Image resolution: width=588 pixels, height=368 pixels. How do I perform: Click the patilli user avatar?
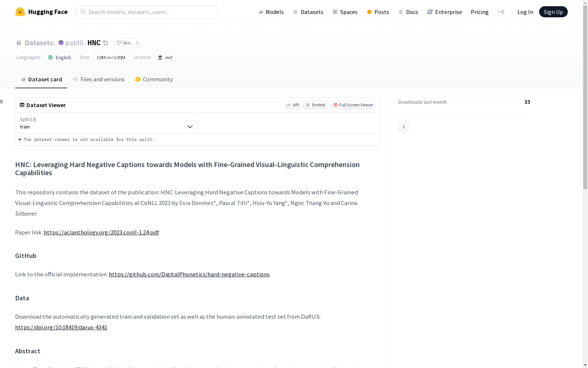point(61,43)
